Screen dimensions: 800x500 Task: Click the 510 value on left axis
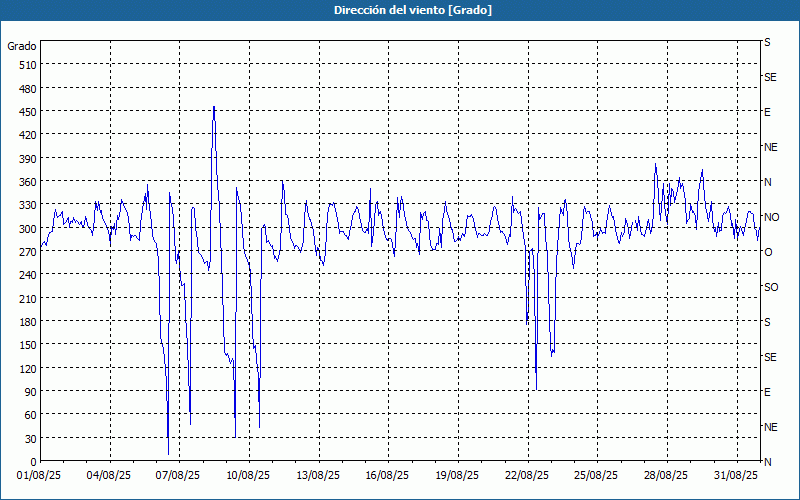pos(28,65)
